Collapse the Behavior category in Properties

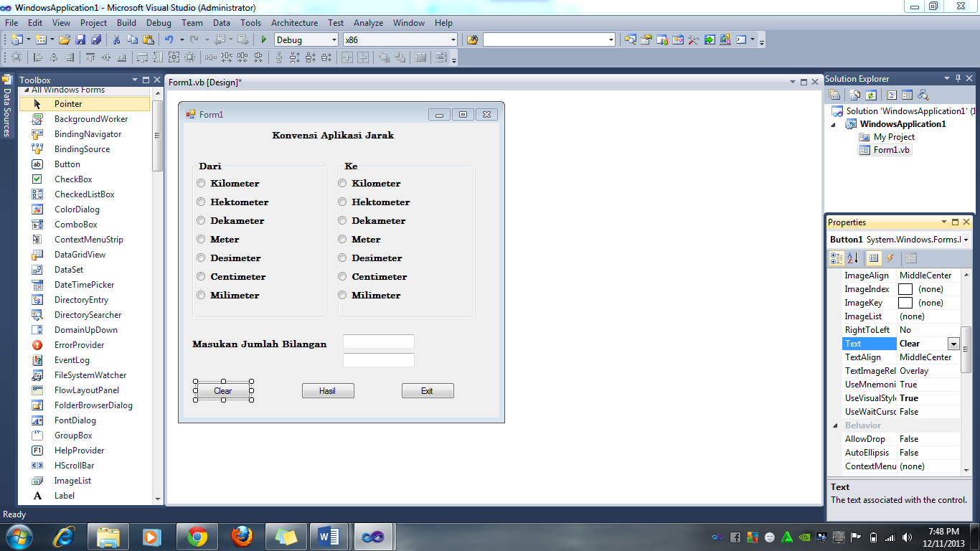(835, 425)
